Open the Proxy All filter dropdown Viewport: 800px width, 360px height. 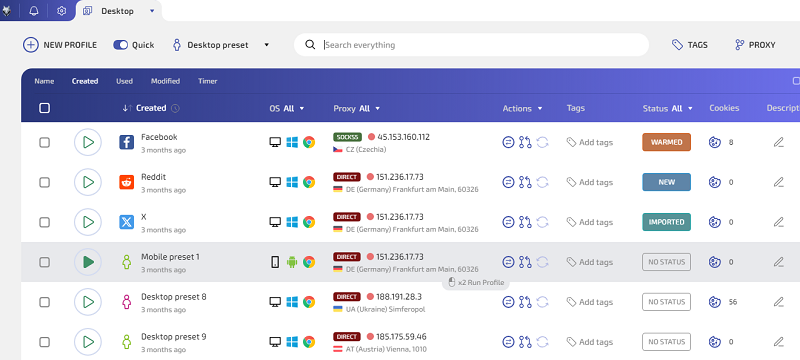point(357,108)
